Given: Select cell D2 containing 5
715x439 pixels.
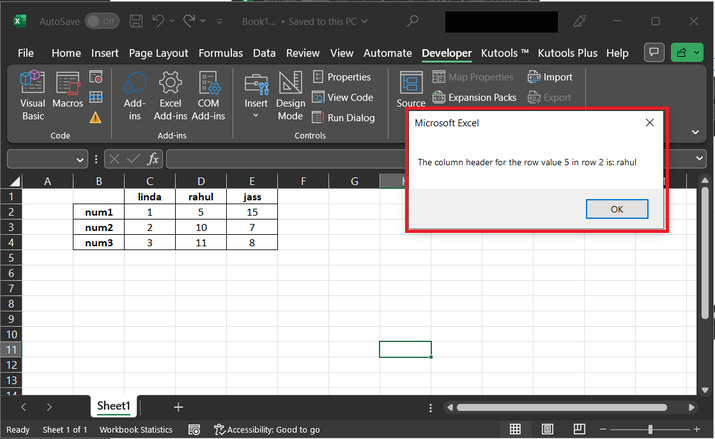Looking at the screenshot, I should click(201, 212).
